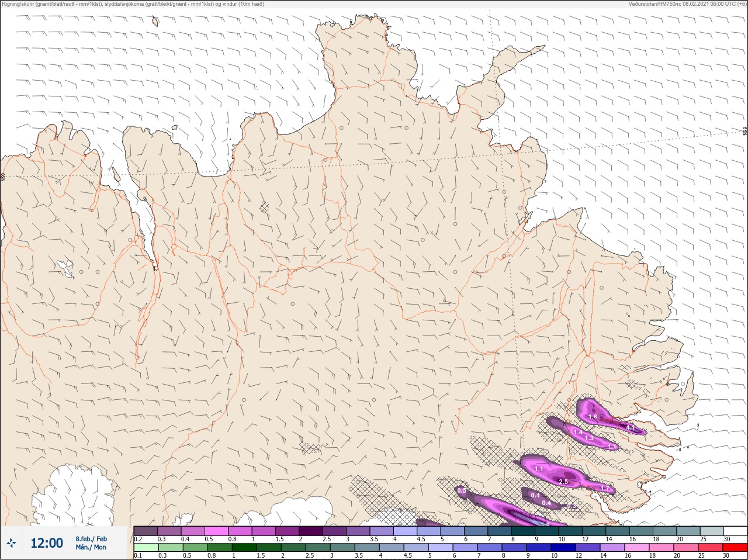Click the 1.4 precipitation value on the map
The width and height of the screenshot is (748, 560).
tap(578, 432)
